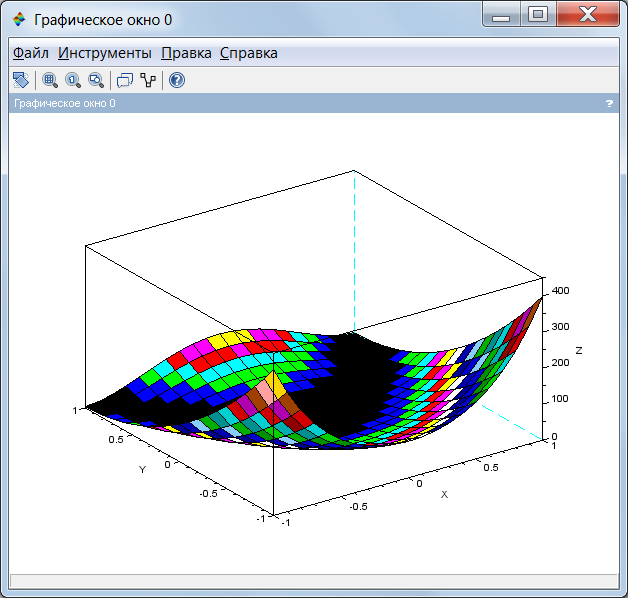Maximize the Графическое окно 0 window
Image resolution: width=628 pixels, height=598 pixels.
[538, 15]
